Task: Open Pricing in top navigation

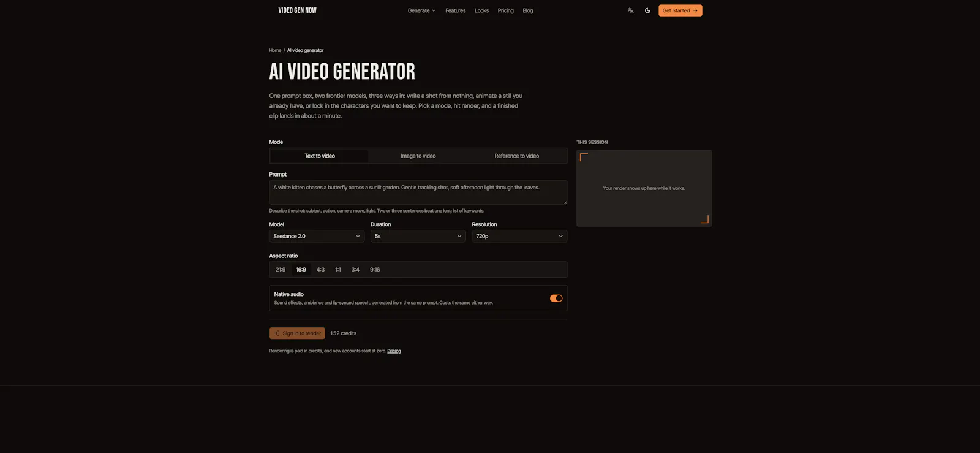Action: (x=505, y=10)
